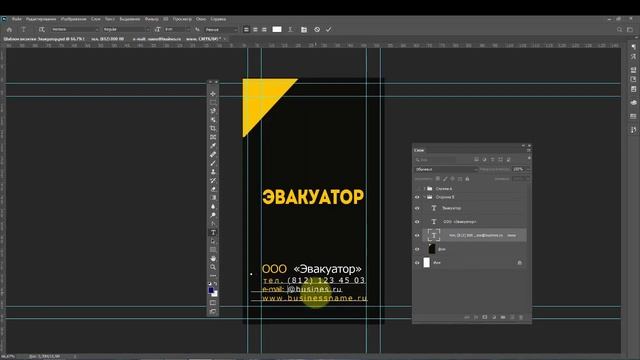Align text left
The height and width of the screenshot is (360, 640).
pos(246,29)
